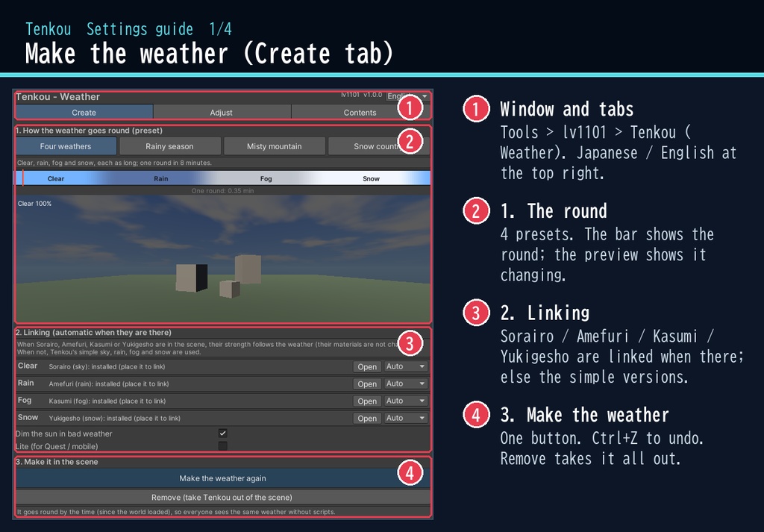Viewport: 764px width, 532px height.
Task: Click Remove (take Tenkou out of the scene)
Action: (x=222, y=498)
